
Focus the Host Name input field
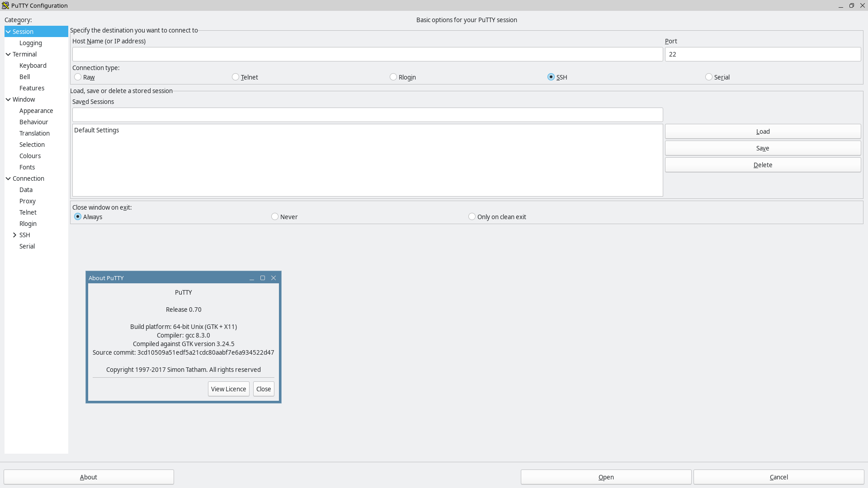[368, 54]
